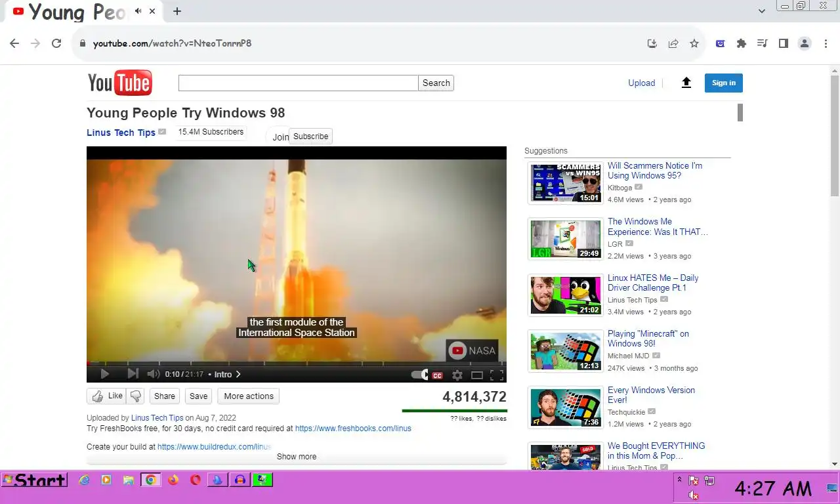840x504 pixels.
Task: Open the freshbooks.com/linus link
Action: (x=353, y=429)
